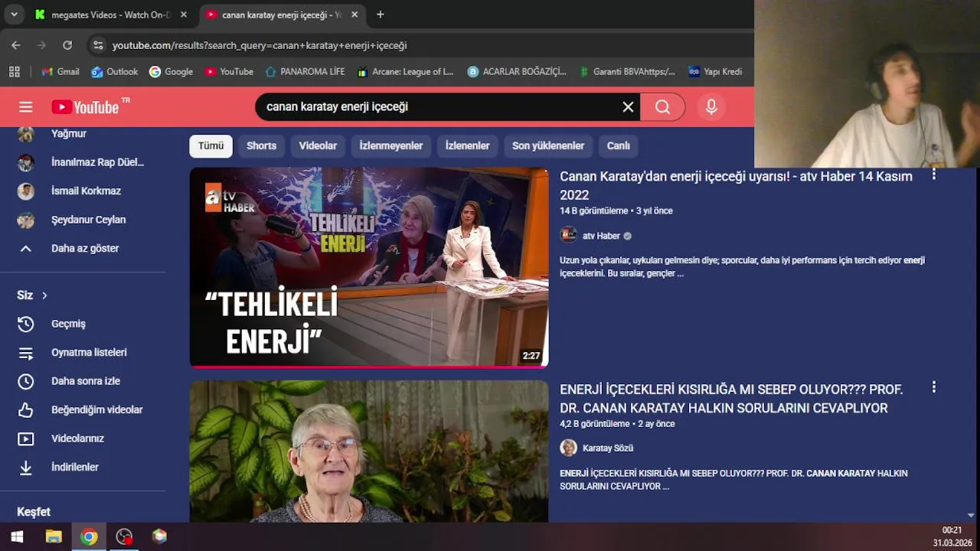This screenshot has height=551, width=980.
Task: Open the Google bookmark
Action: click(x=171, y=71)
